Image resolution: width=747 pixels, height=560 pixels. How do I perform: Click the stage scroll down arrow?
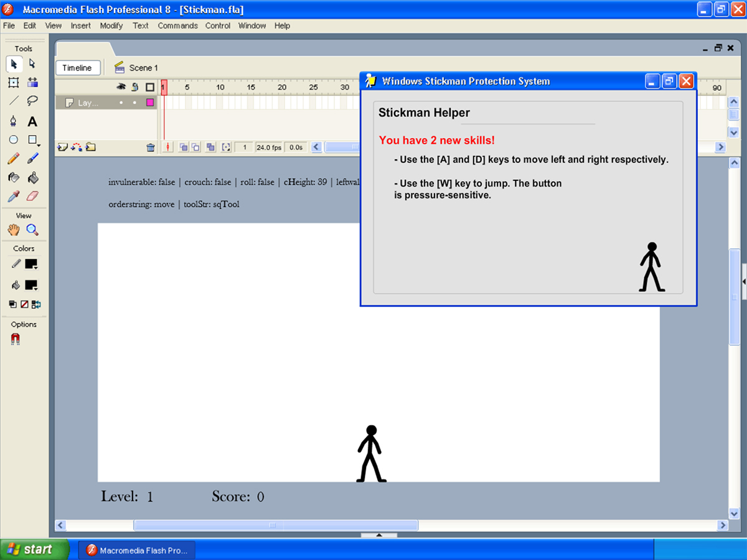tap(734, 513)
